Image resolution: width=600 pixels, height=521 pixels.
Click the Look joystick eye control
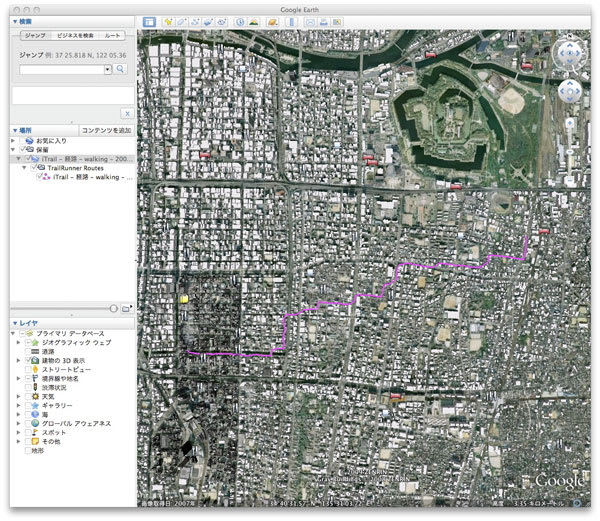[x=570, y=54]
